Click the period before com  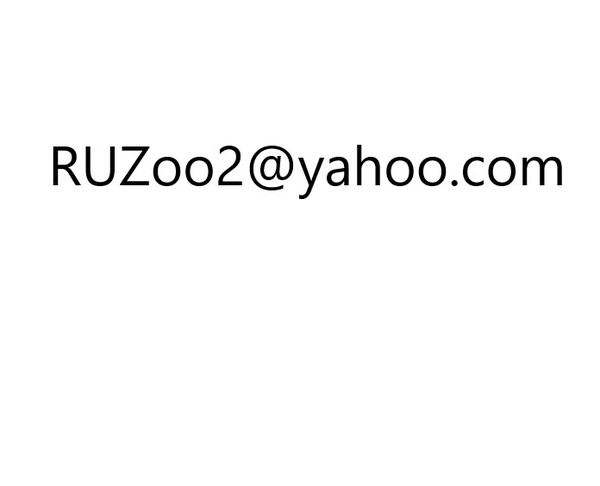click(x=455, y=182)
